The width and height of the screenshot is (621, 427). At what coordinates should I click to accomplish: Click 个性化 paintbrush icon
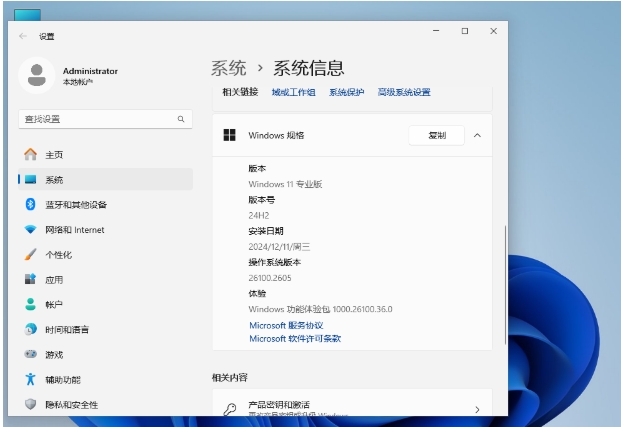(x=30, y=254)
